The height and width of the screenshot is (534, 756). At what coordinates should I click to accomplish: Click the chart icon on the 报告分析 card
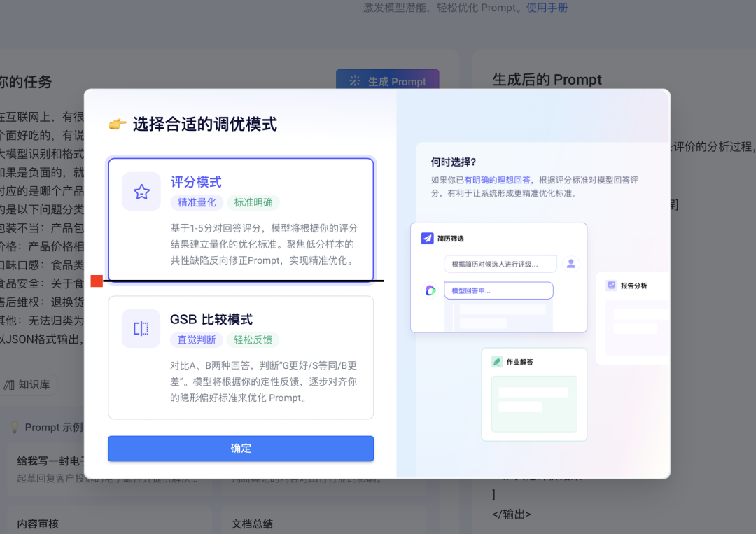[x=612, y=285]
